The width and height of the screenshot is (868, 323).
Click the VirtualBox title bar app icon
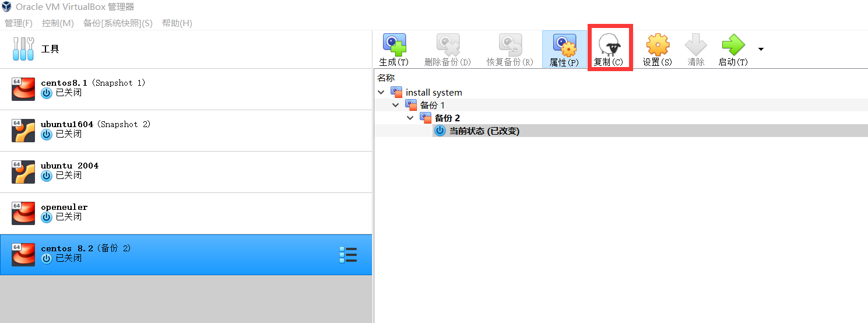tap(8, 7)
